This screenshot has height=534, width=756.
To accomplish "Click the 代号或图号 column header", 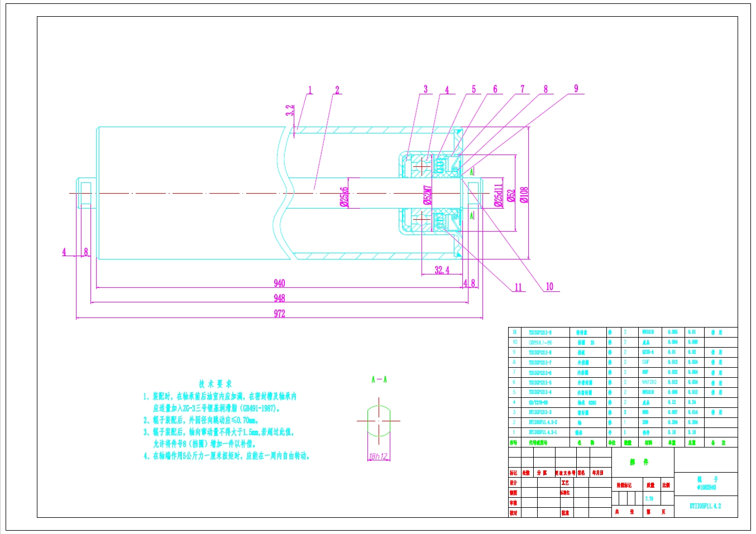I will point(538,442).
